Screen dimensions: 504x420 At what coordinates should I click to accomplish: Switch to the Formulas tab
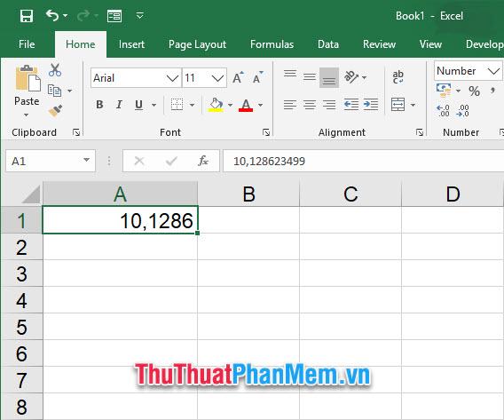[272, 44]
